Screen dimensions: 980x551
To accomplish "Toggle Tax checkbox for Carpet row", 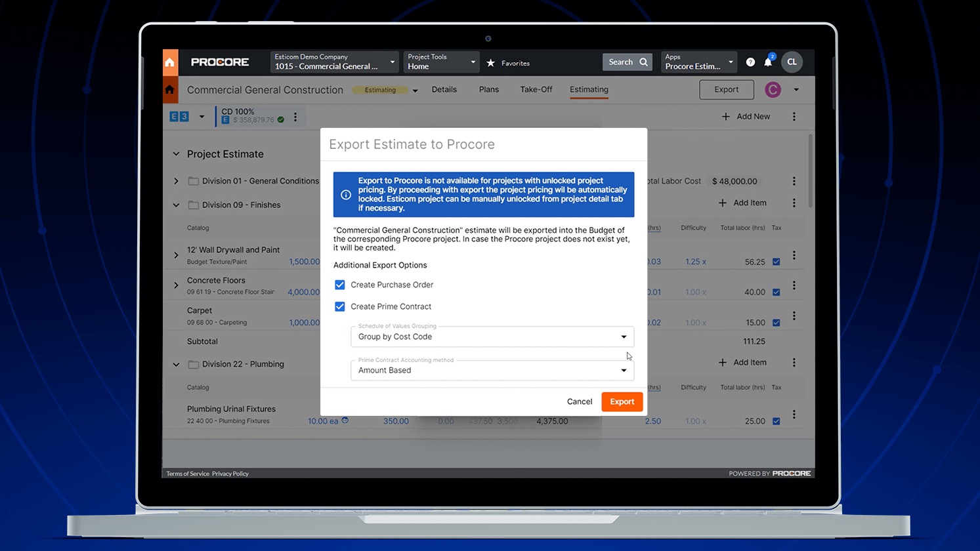I will (x=777, y=323).
